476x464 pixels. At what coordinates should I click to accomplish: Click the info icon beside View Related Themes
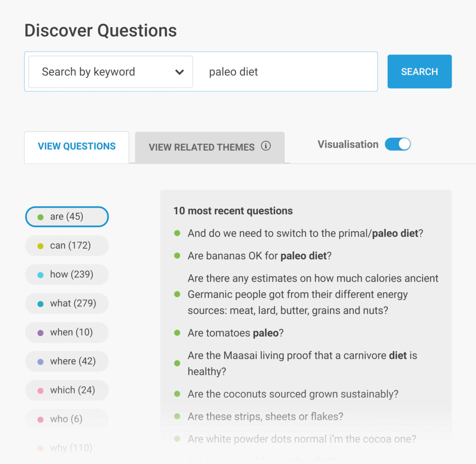tap(266, 146)
